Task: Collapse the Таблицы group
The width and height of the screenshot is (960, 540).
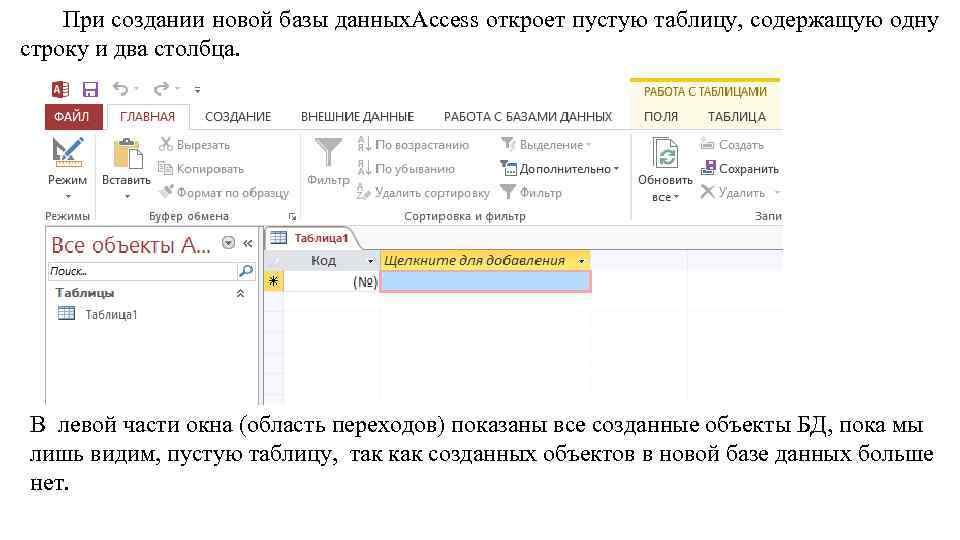Action: point(241,293)
